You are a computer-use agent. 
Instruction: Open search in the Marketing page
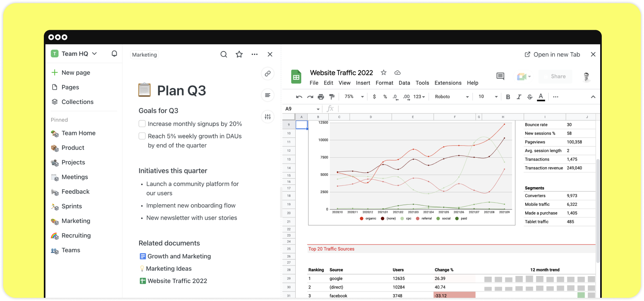(x=224, y=55)
